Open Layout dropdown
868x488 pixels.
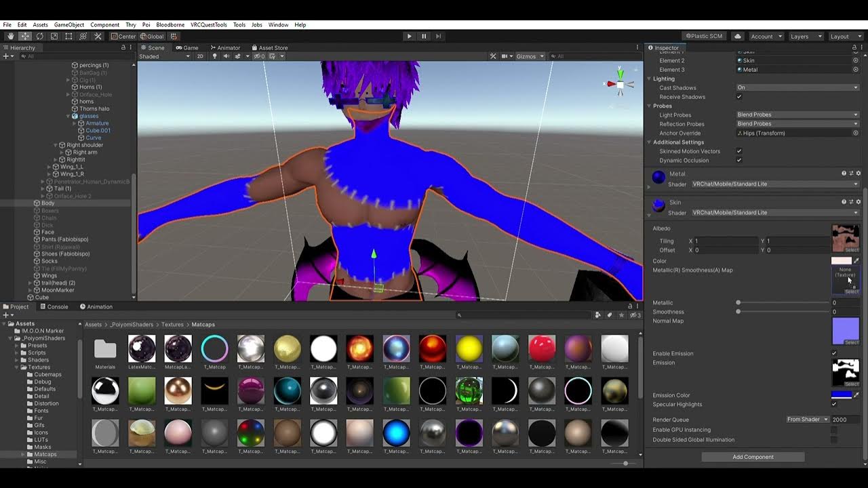click(x=845, y=36)
